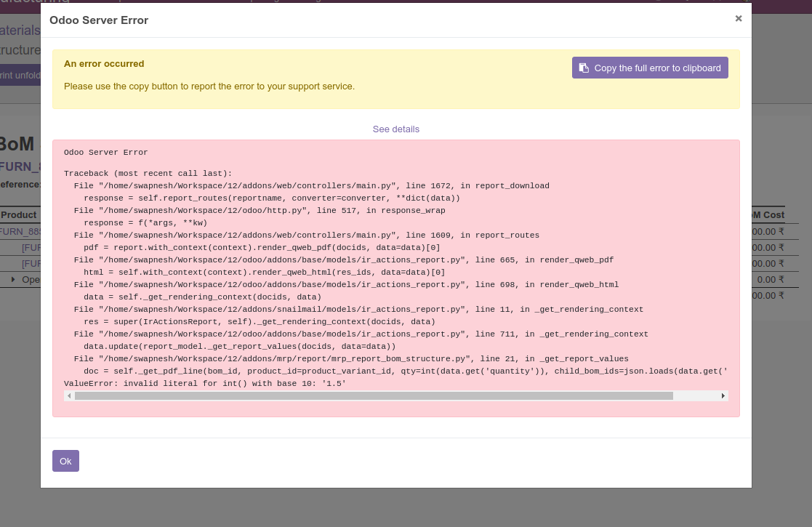Click the Reference label on the report
Image resolution: width=812 pixels, height=527 pixels.
click(x=20, y=184)
